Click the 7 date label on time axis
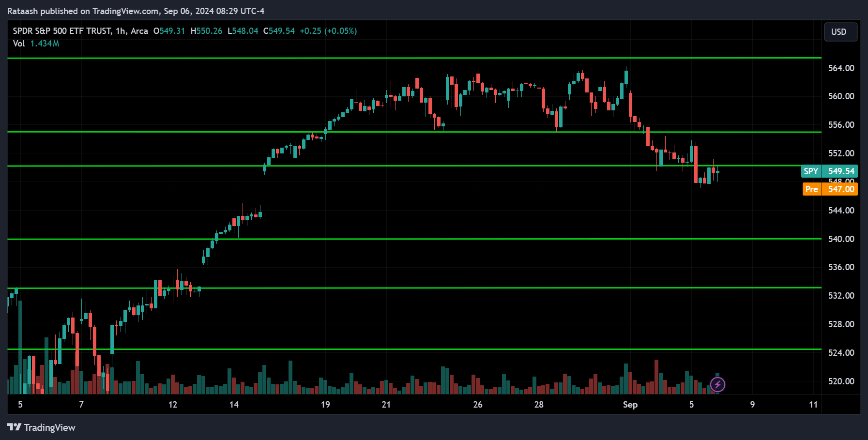The image size is (868, 440). point(81,405)
